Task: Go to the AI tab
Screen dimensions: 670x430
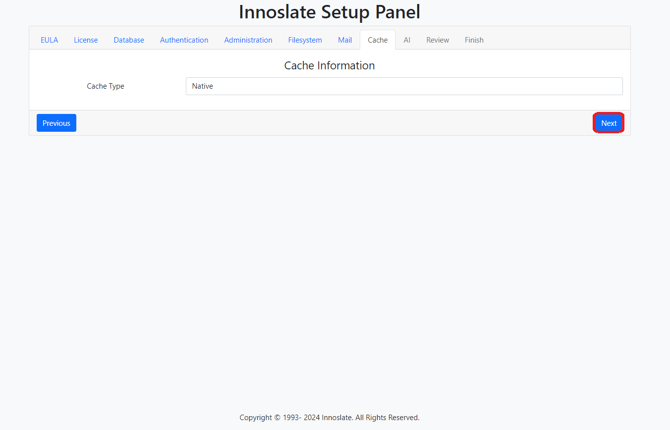Action: (407, 40)
